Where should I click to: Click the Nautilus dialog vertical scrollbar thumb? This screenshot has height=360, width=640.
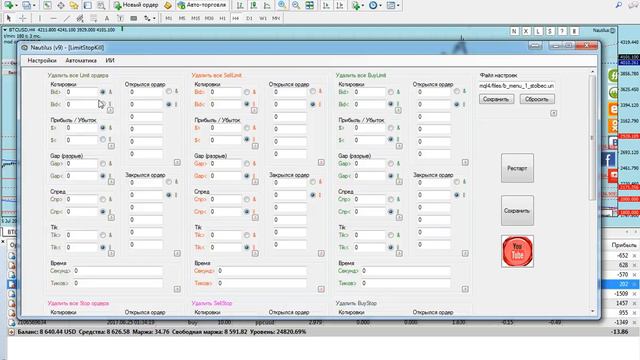pyautogui.click(x=593, y=137)
